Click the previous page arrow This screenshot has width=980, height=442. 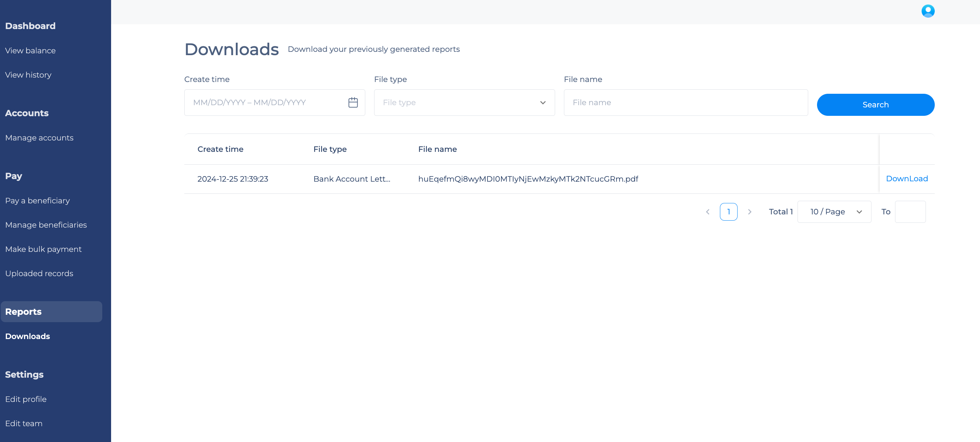point(708,211)
